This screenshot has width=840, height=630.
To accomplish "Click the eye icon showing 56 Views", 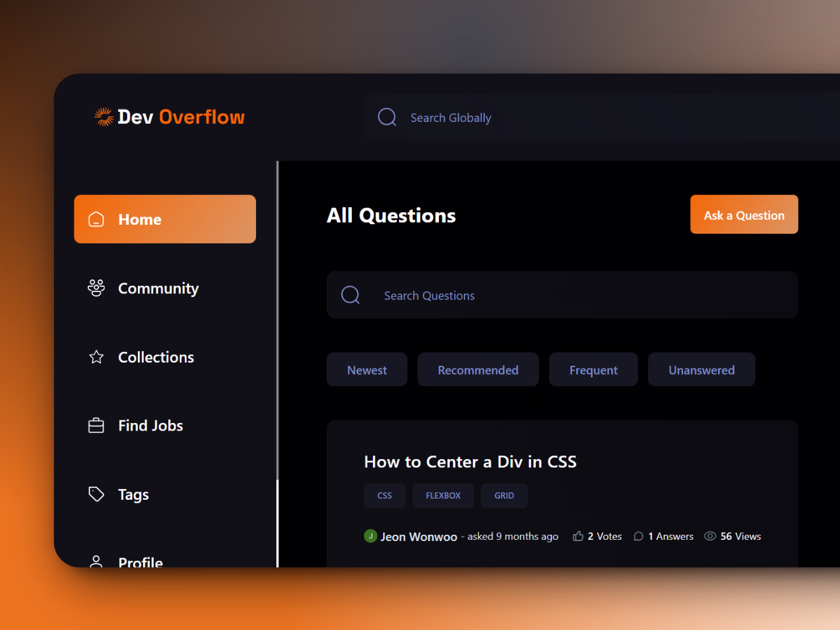I will click(710, 536).
